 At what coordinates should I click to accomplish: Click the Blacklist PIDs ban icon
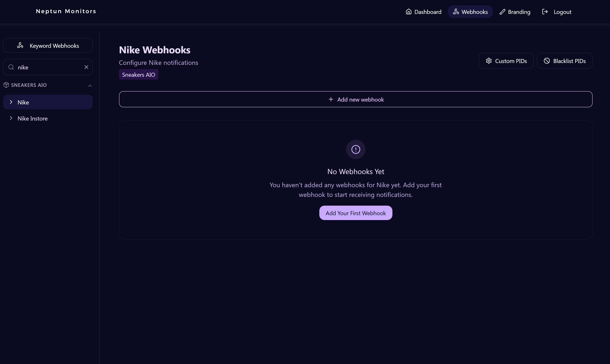547,61
